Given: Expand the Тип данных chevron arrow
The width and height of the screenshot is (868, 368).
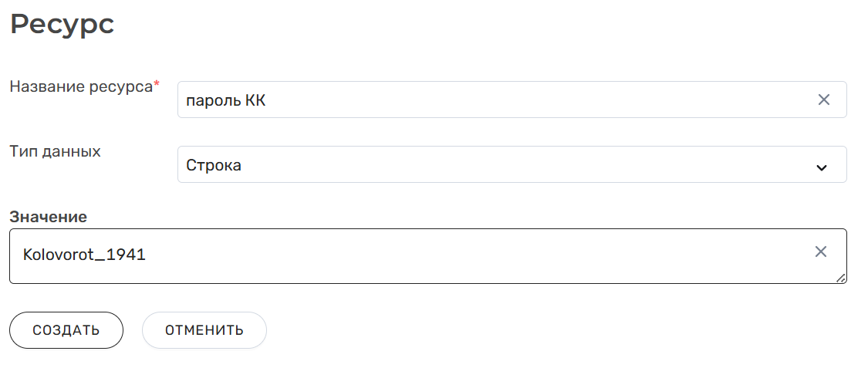Looking at the screenshot, I should pos(822,167).
